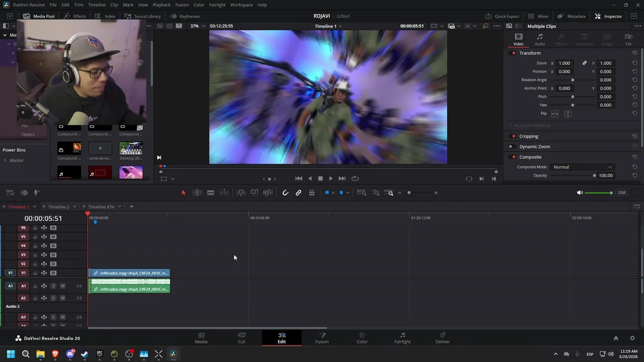Image resolution: width=644 pixels, height=362 pixels.
Task: Toggle timeline Snapping magnet icon
Action: click(285, 193)
